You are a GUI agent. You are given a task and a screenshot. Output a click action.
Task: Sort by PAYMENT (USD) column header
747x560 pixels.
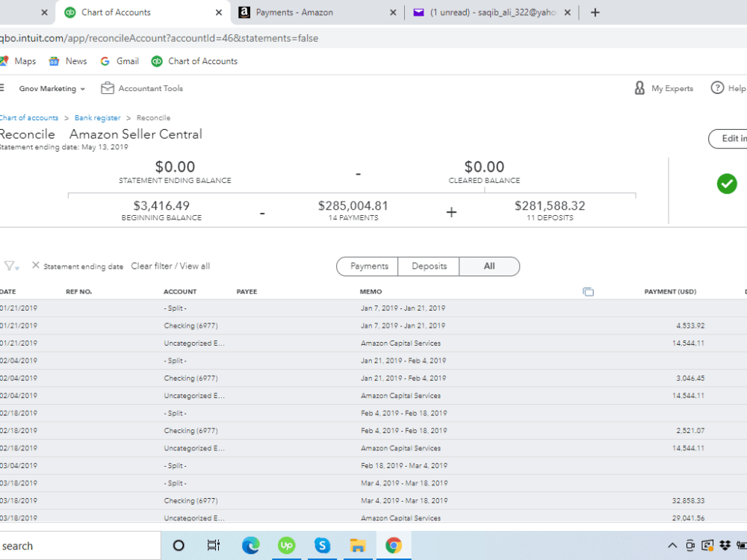tap(670, 291)
